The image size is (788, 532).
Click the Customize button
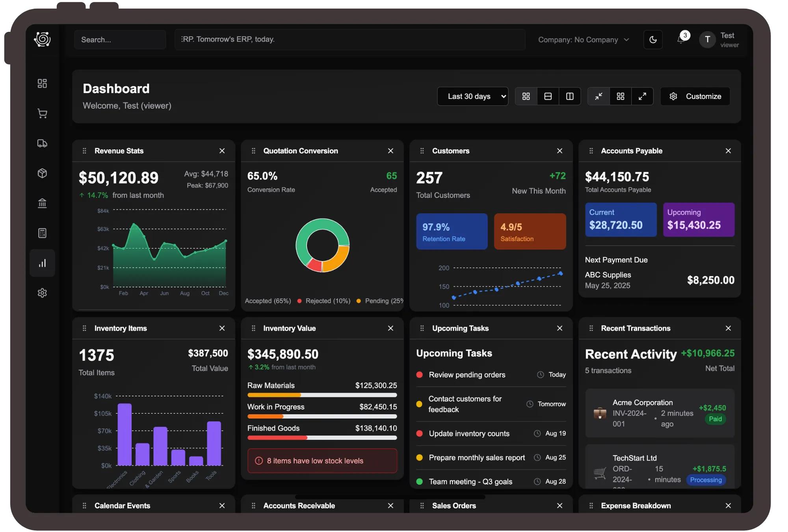695,96
